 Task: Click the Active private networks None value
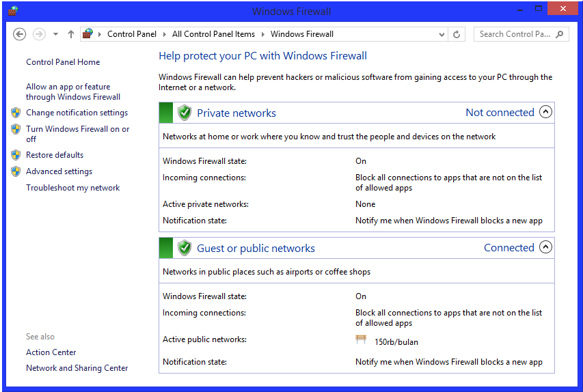(x=365, y=204)
